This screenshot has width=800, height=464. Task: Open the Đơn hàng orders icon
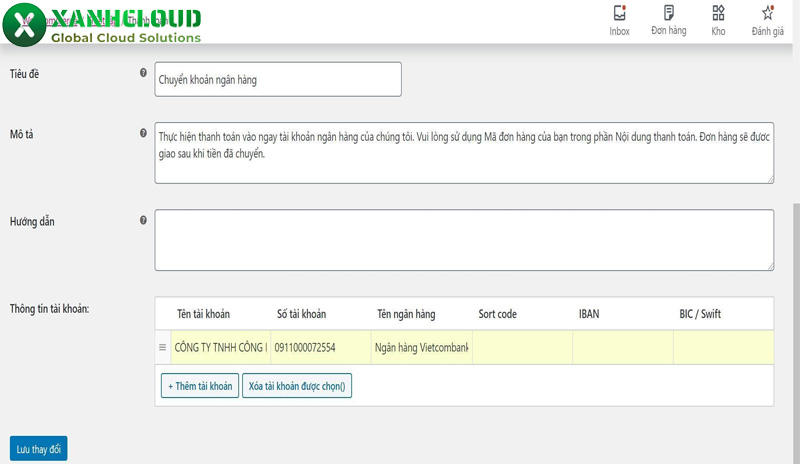click(x=668, y=14)
